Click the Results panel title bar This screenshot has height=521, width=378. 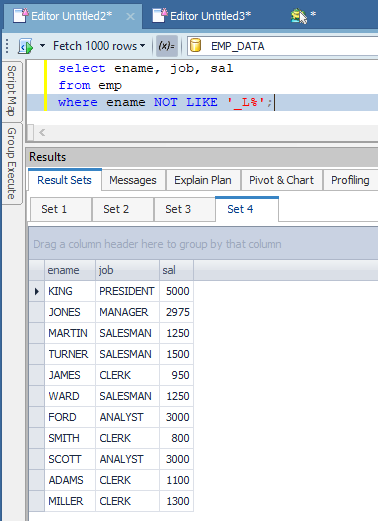point(202,157)
